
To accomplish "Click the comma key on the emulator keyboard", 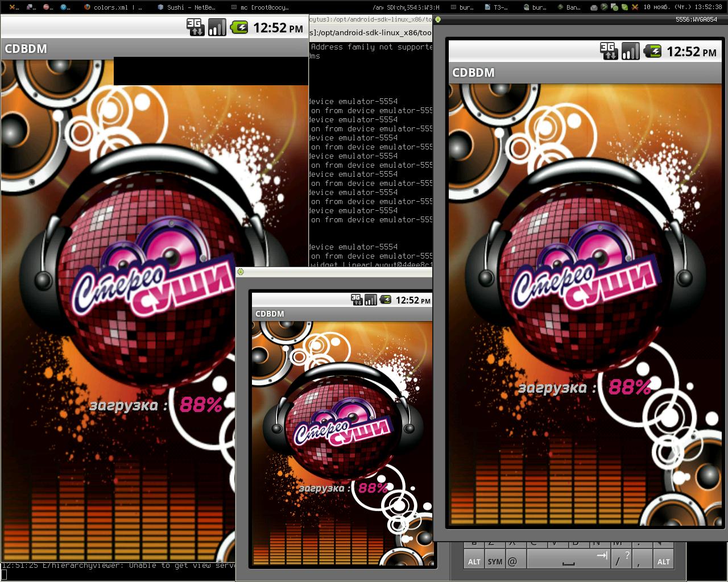I will (643, 559).
